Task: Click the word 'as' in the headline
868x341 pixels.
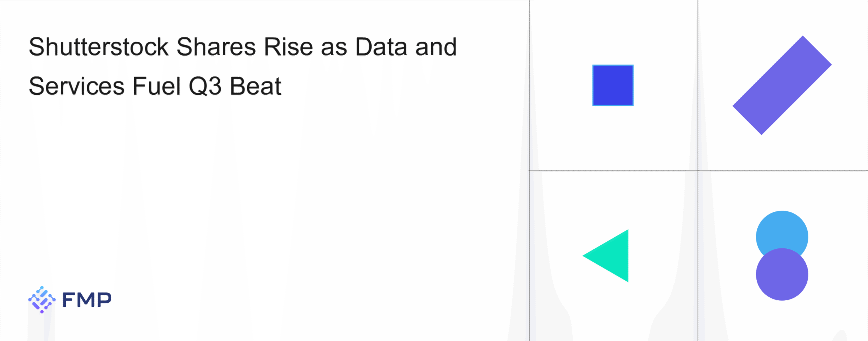Action: click(x=334, y=48)
